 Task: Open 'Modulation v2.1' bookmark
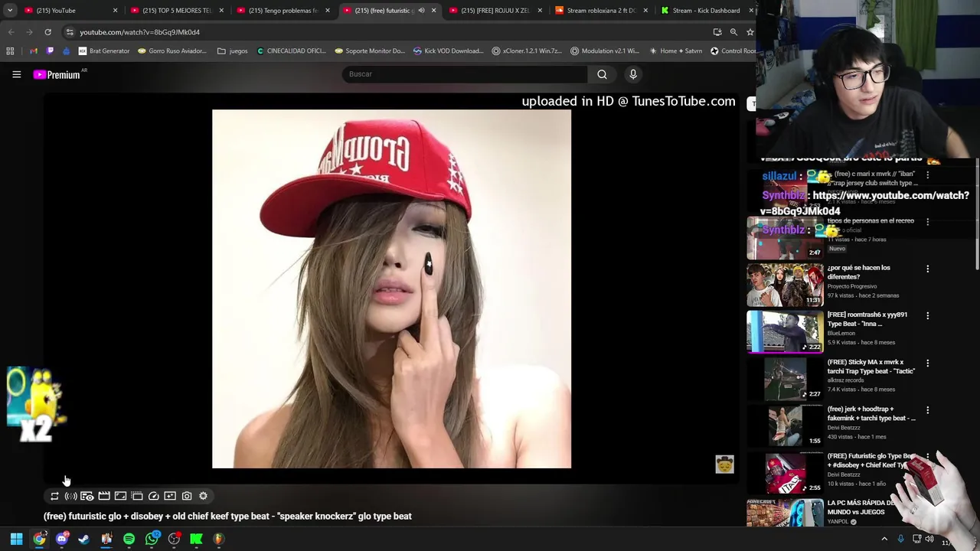pyautogui.click(x=605, y=51)
